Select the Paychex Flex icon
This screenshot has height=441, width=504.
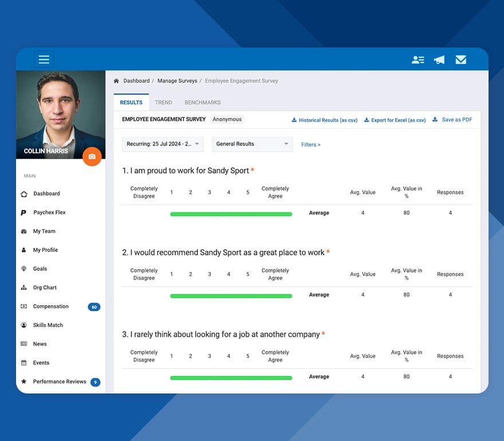(24, 212)
